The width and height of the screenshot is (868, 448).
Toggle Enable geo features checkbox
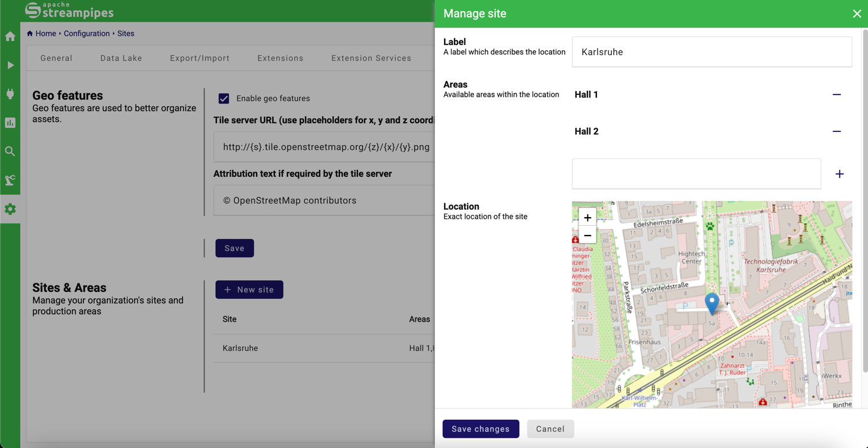click(x=224, y=98)
